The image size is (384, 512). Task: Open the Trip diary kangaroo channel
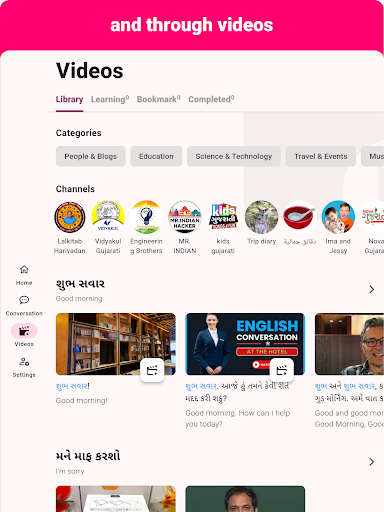click(261, 217)
